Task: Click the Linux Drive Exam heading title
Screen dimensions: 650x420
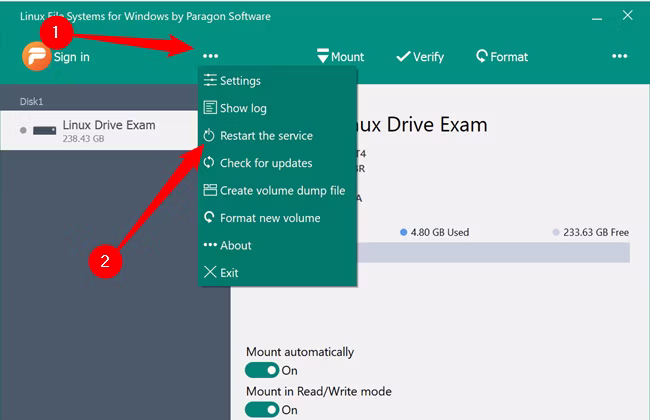Action: 422,124
